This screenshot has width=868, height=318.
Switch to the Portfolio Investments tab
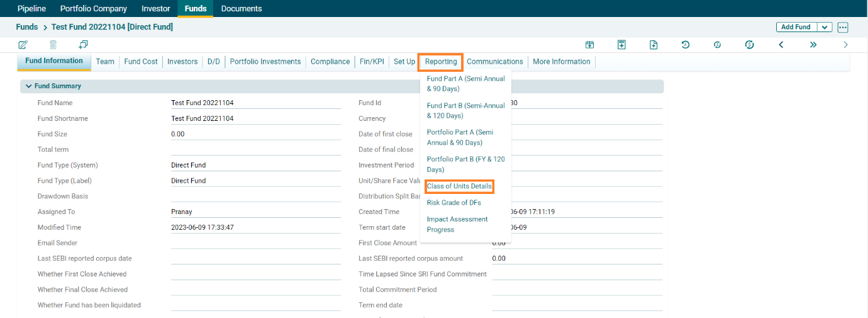pyautogui.click(x=265, y=62)
